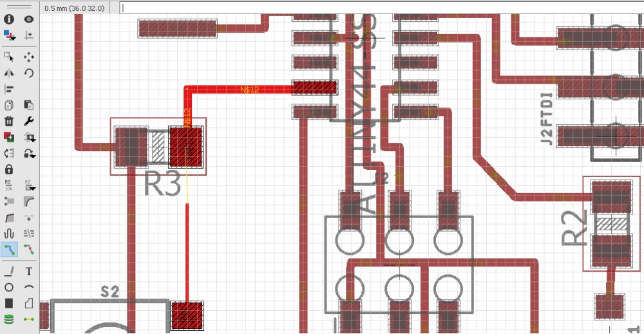This screenshot has height=334, width=644.
Task: Click the green Ratsnest stack icon
Action: (x=9, y=319)
